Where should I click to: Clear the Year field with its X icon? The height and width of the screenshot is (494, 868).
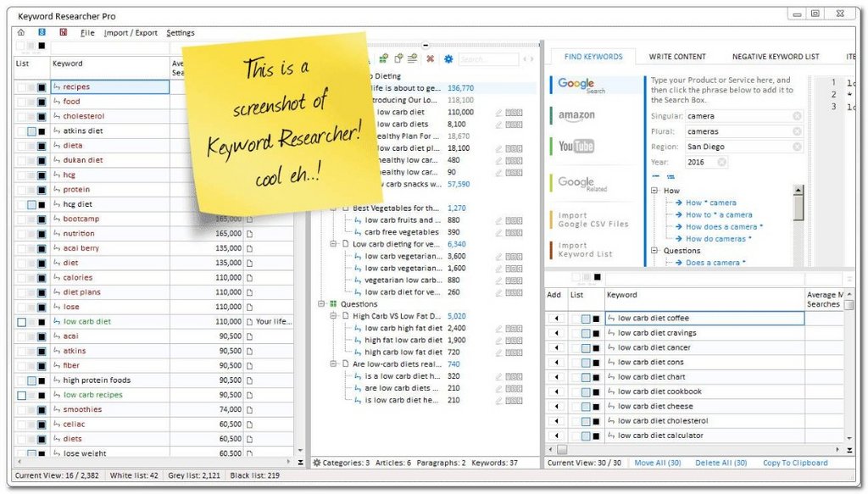pyautogui.click(x=721, y=162)
